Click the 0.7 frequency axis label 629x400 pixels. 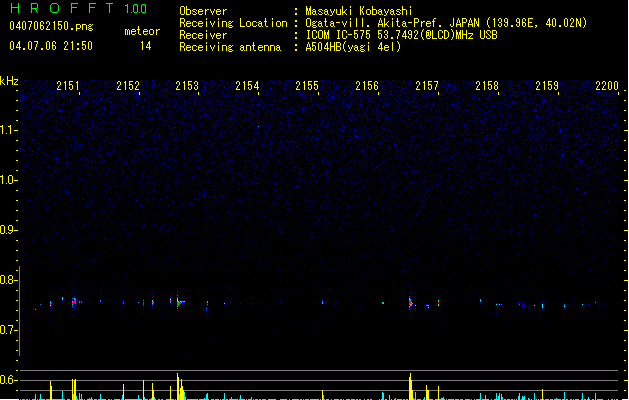(8, 330)
